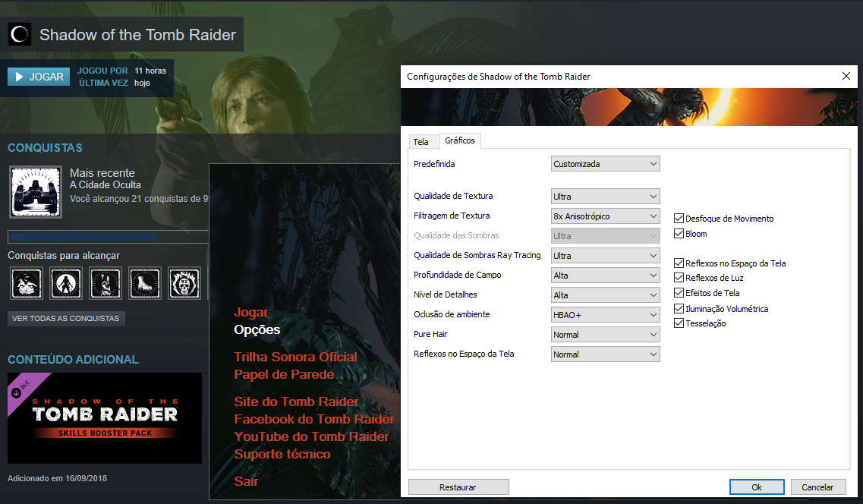
Task: Click the '11 horas' playtime text
Action: 150,71
